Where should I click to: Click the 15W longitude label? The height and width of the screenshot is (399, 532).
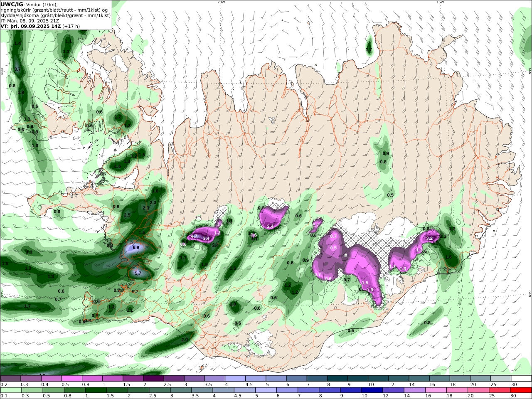click(440, 2)
